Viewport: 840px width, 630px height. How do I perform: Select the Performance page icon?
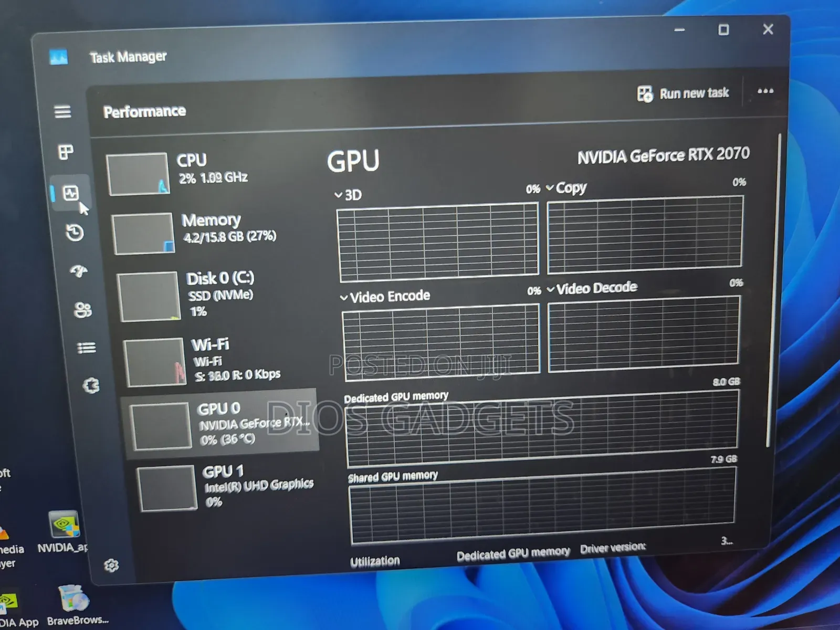[71, 193]
